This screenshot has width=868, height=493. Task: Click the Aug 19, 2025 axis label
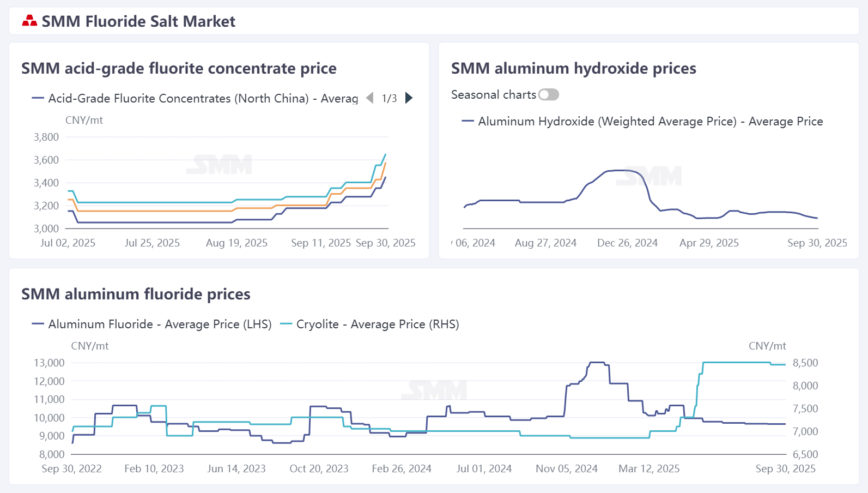pyautogui.click(x=236, y=243)
